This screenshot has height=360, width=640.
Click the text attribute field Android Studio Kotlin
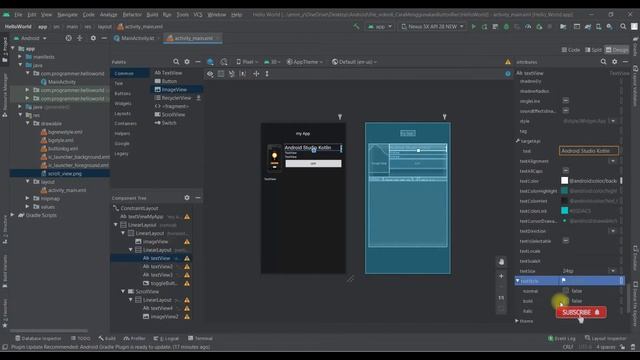[589, 151]
